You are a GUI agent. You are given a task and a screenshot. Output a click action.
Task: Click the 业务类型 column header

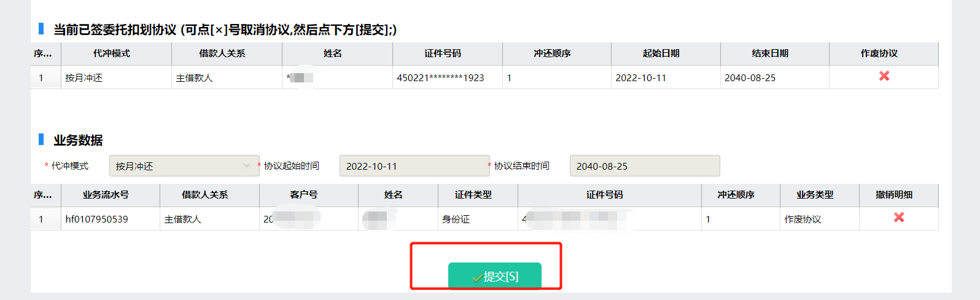(x=815, y=195)
